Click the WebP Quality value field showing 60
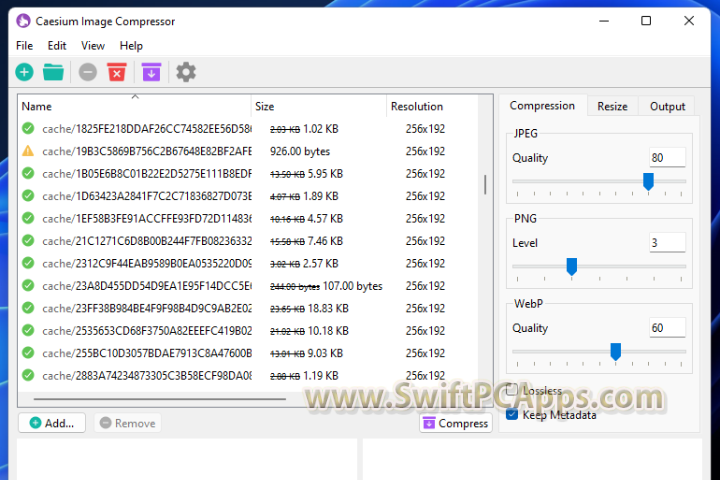Screen dimensions: 720x480 pos(667,328)
